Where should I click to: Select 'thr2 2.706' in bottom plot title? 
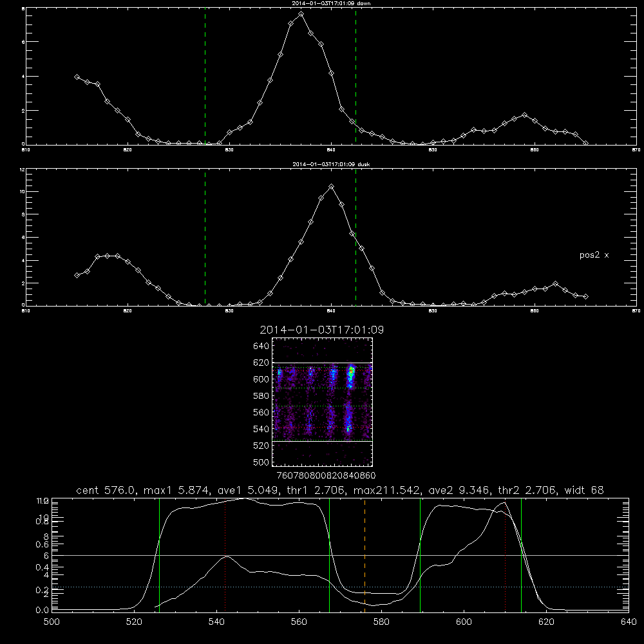point(527,490)
